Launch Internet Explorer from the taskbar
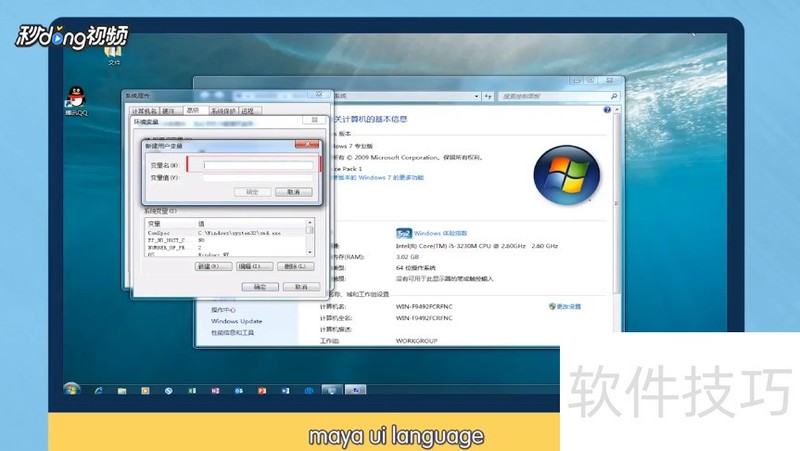The image size is (800, 451). [98, 390]
